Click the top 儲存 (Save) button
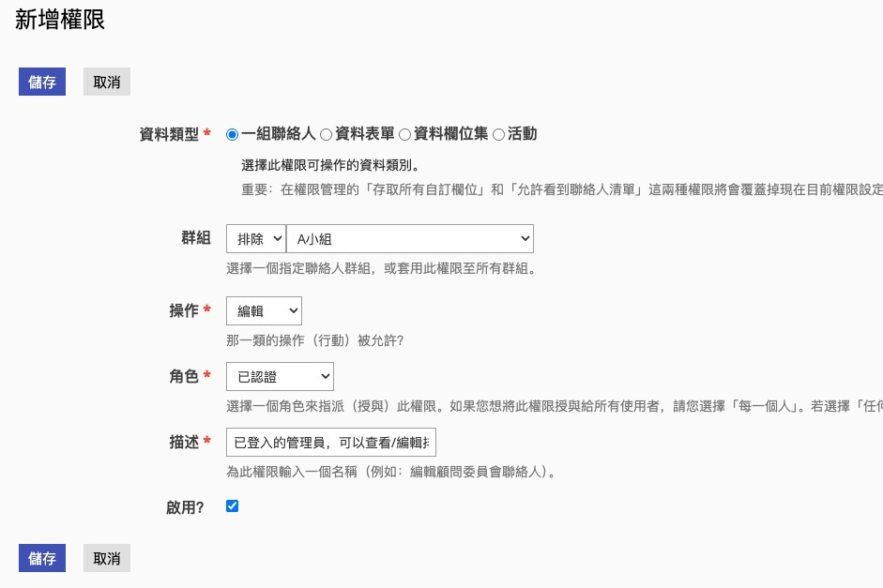The height and width of the screenshot is (588, 883). point(42,82)
